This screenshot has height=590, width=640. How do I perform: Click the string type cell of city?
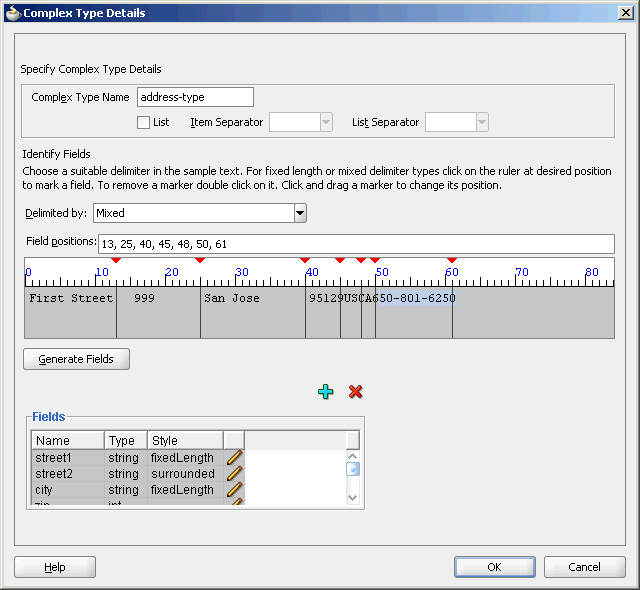pyautogui.click(x=126, y=490)
